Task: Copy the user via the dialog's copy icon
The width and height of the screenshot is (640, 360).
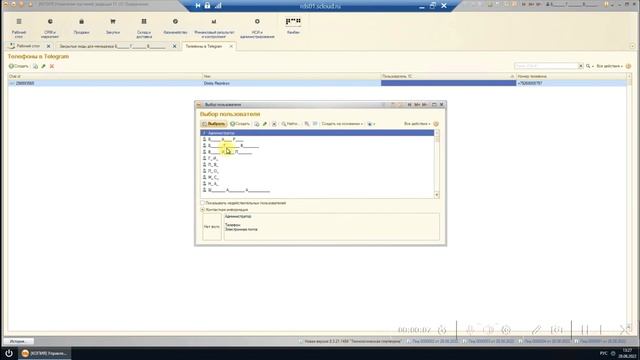Action: point(257,124)
